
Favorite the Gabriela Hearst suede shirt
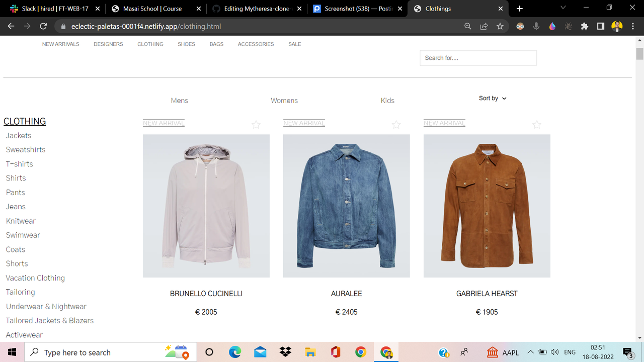(x=536, y=125)
